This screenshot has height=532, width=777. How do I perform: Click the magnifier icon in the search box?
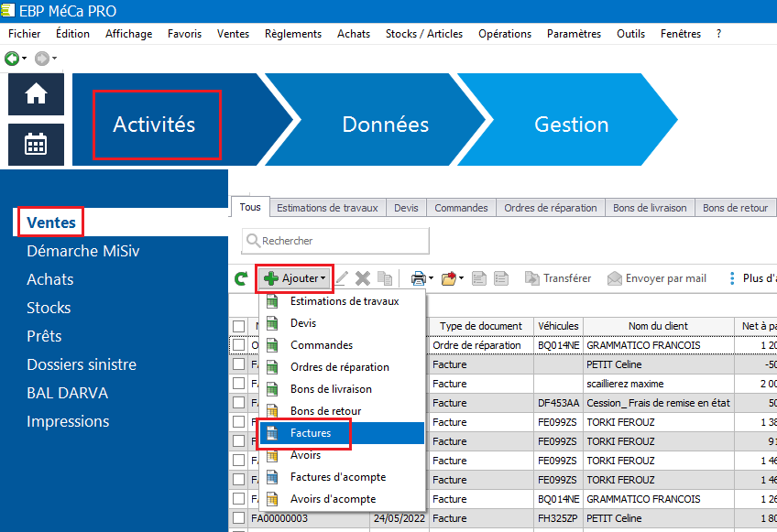pos(253,240)
